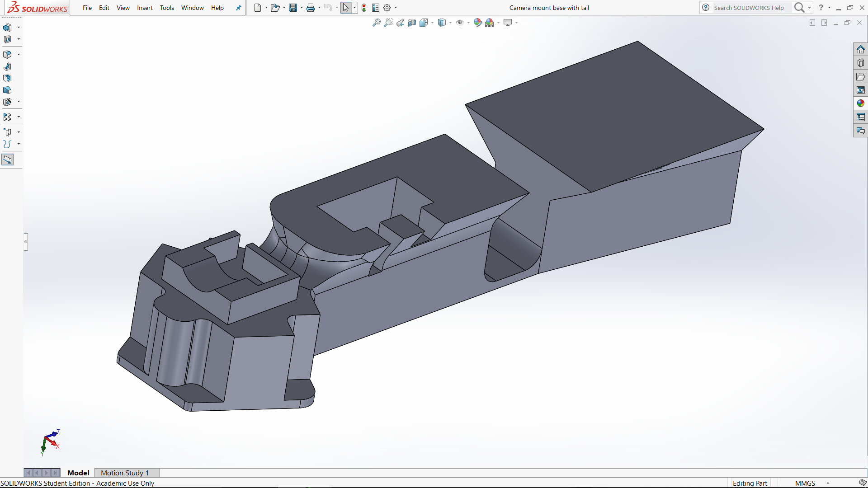Activate the Section View tool
Image resolution: width=868 pixels, height=488 pixels.
tap(412, 22)
